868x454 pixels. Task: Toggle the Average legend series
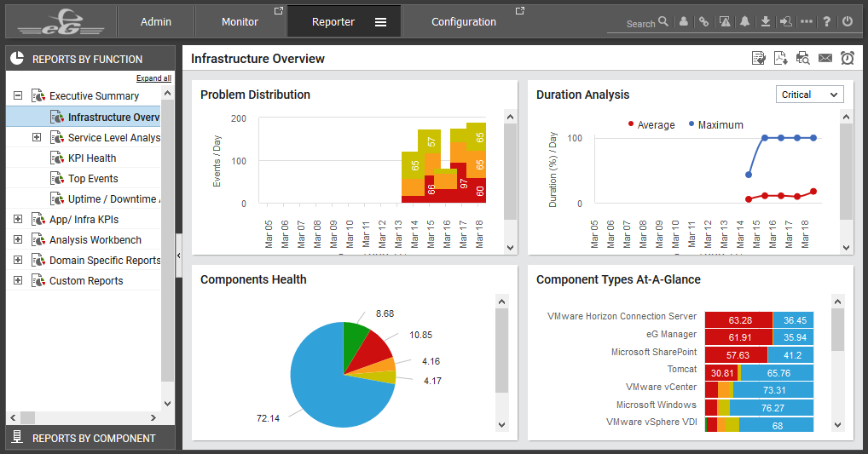coord(651,125)
